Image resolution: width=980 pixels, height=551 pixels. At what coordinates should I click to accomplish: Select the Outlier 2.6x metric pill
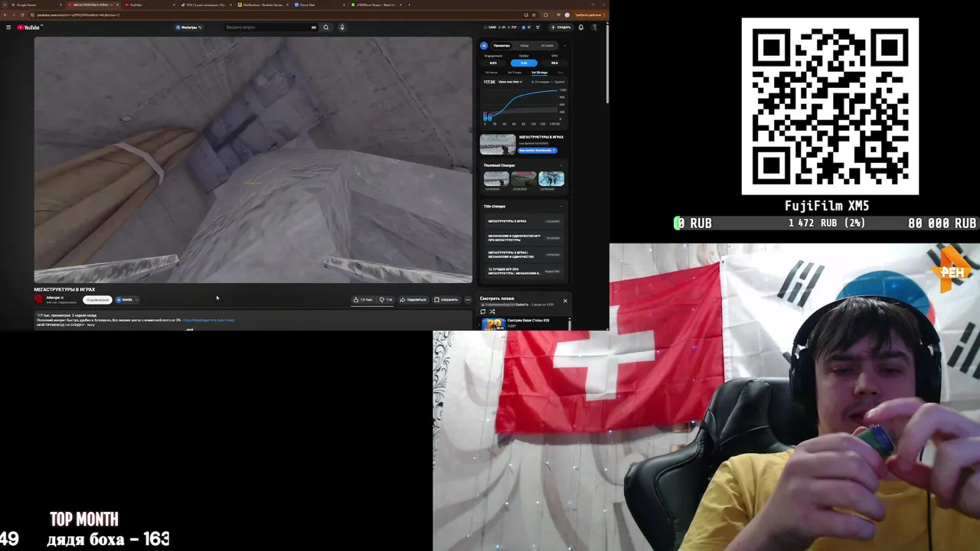click(x=524, y=63)
